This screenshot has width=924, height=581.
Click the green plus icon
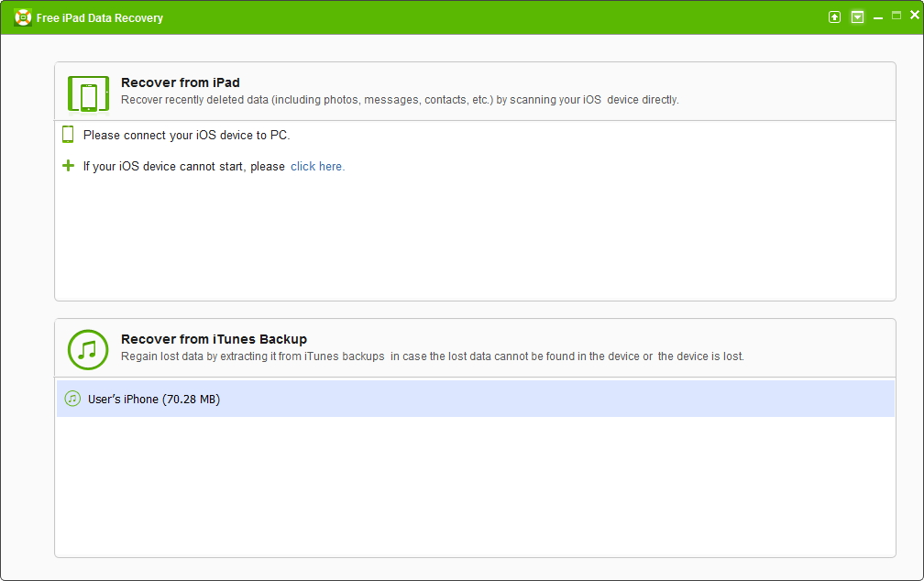tap(68, 166)
